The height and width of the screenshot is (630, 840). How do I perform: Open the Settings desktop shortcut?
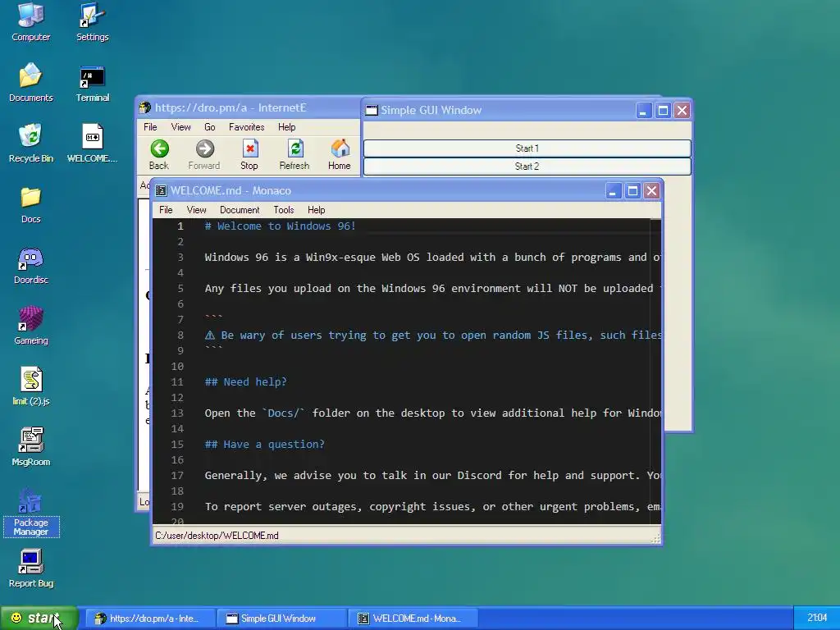point(92,22)
